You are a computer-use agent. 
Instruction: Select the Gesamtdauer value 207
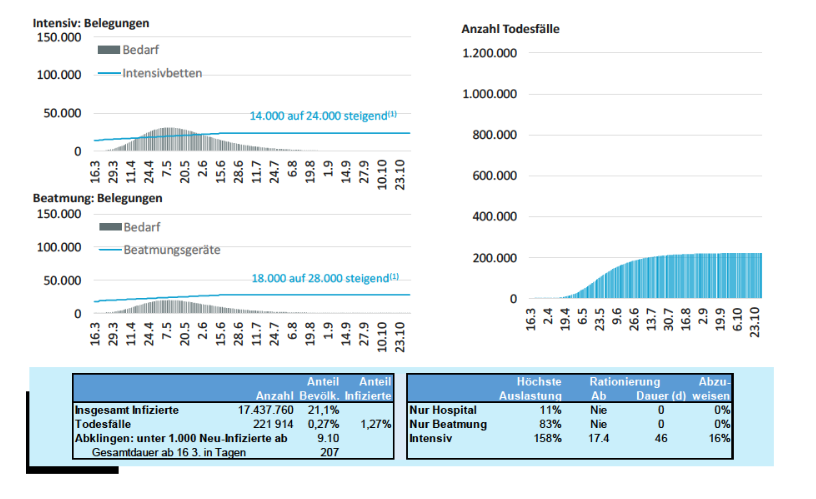pos(328,452)
